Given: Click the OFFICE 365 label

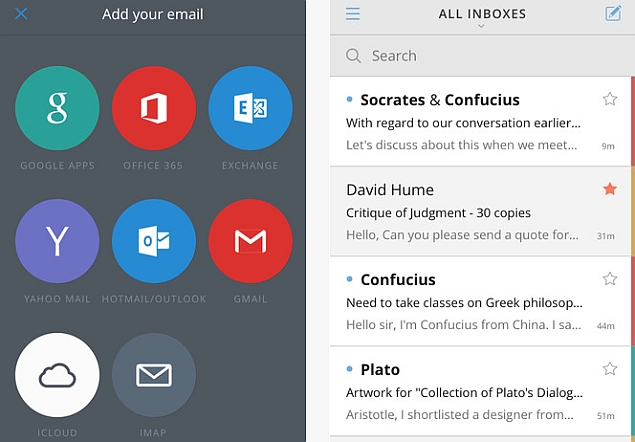Looking at the screenshot, I should (x=153, y=166).
